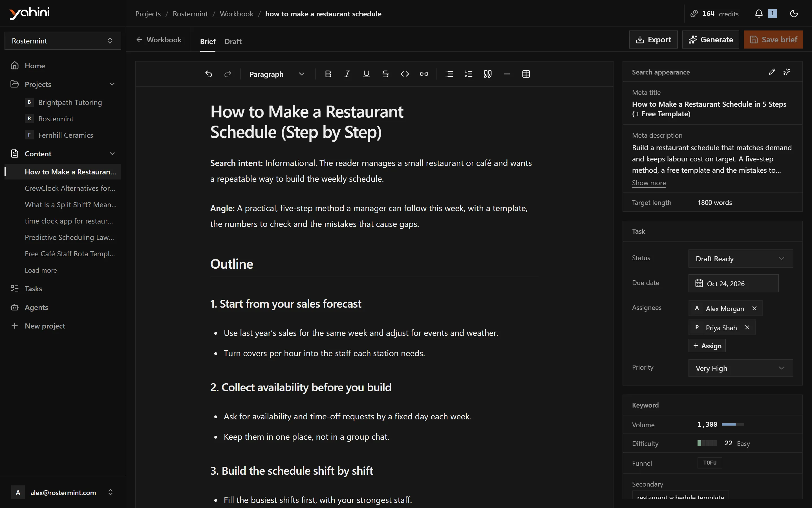Open the Paragraph style dropdown
812x508 pixels.
coord(277,74)
